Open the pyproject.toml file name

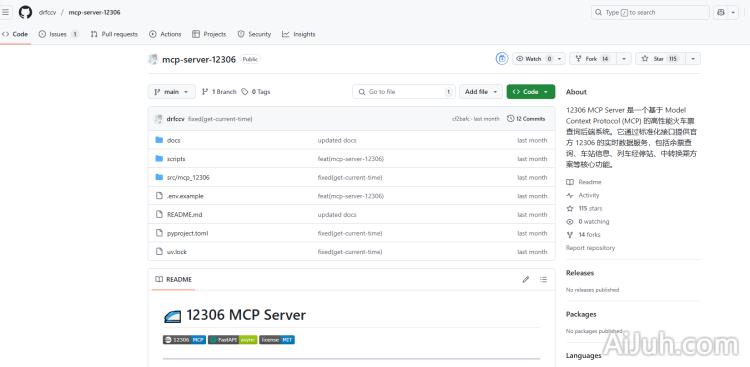point(188,233)
